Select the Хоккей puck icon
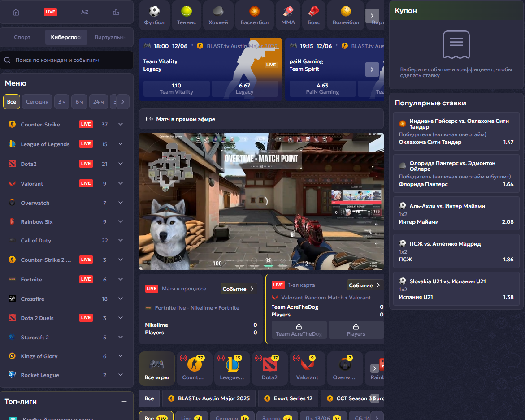This screenshot has width=525, height=420. point(218,15)
